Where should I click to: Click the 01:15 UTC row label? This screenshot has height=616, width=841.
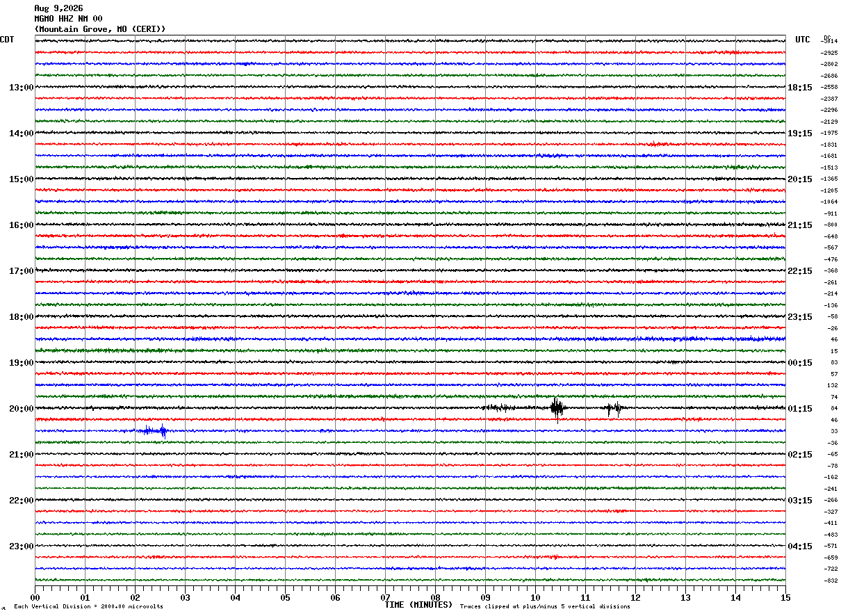[x=799, y=409]
